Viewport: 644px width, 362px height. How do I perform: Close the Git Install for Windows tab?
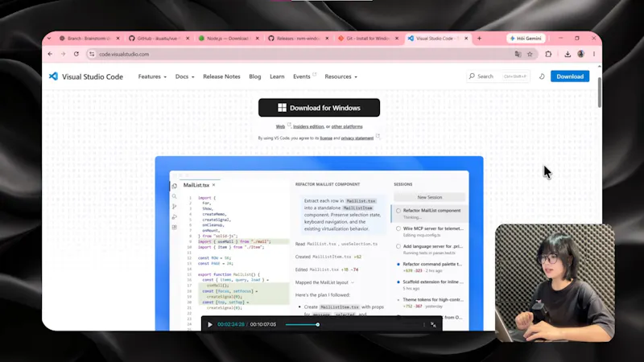coord(397,38)
